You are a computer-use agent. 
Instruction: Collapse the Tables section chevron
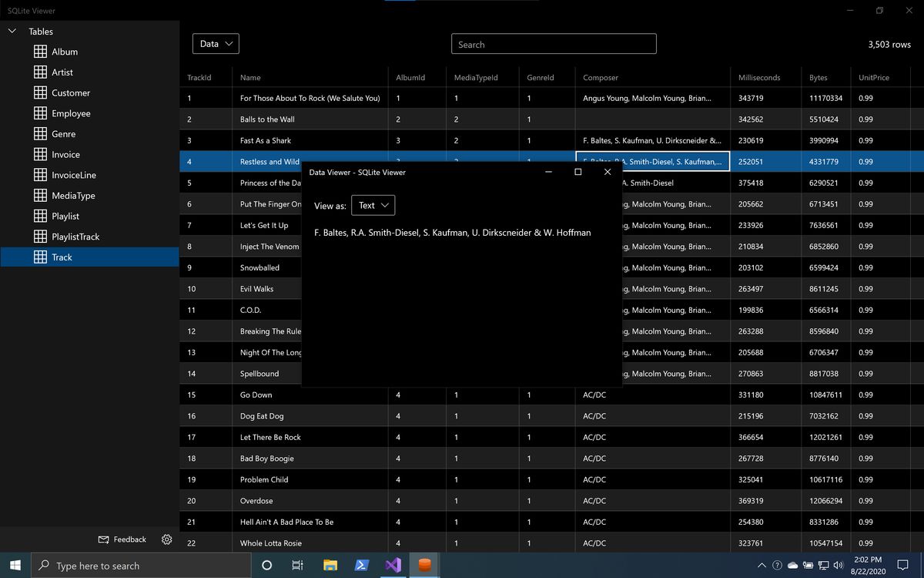pos(12,31)
